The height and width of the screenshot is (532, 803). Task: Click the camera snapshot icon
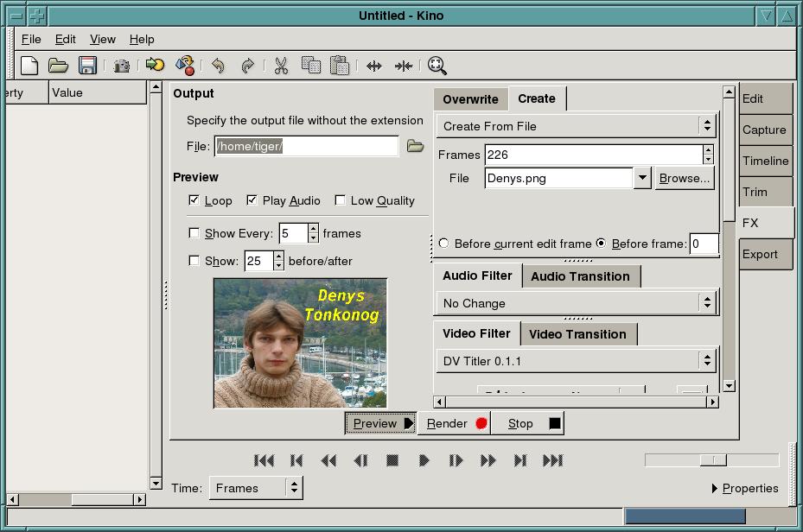tap(121, 66)
